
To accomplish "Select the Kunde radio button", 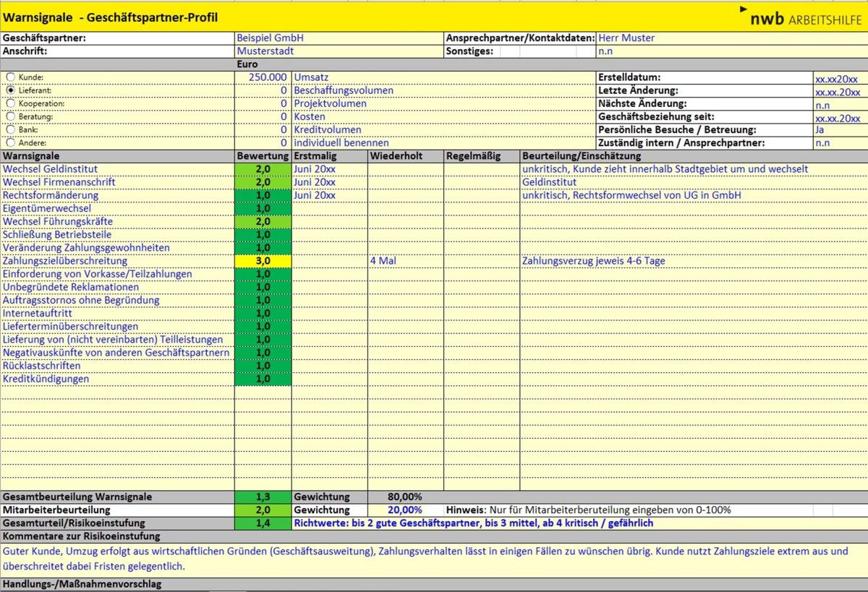I will click(10, 77).
